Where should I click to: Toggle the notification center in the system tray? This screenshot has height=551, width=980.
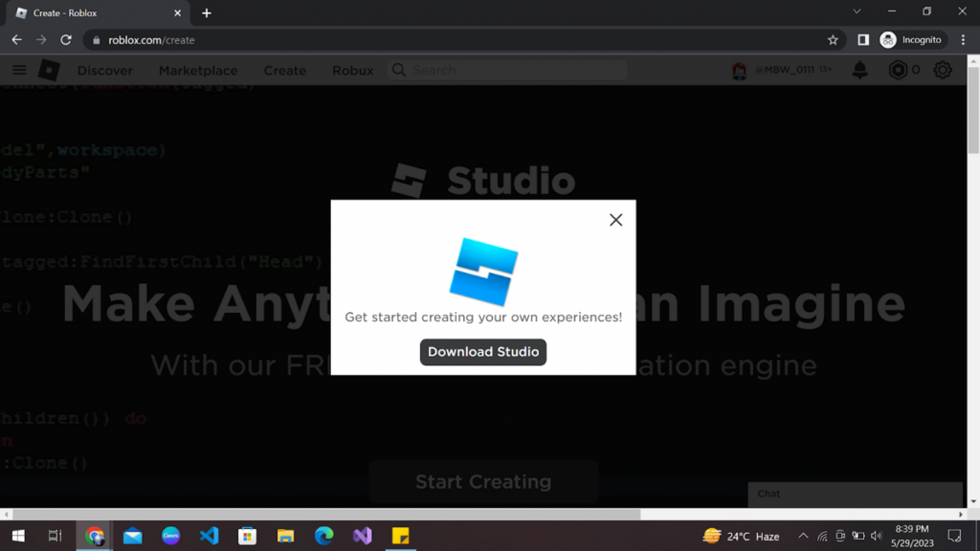coord(953,536)
